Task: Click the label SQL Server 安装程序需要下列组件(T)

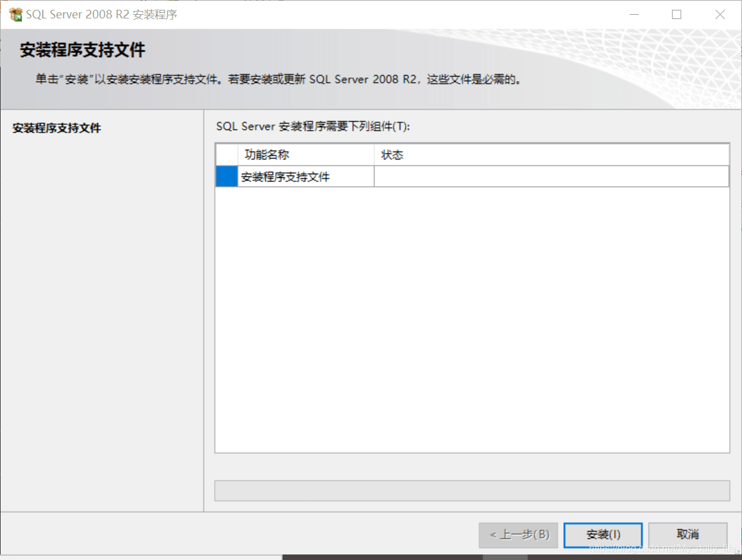Action: coord(313,126)
